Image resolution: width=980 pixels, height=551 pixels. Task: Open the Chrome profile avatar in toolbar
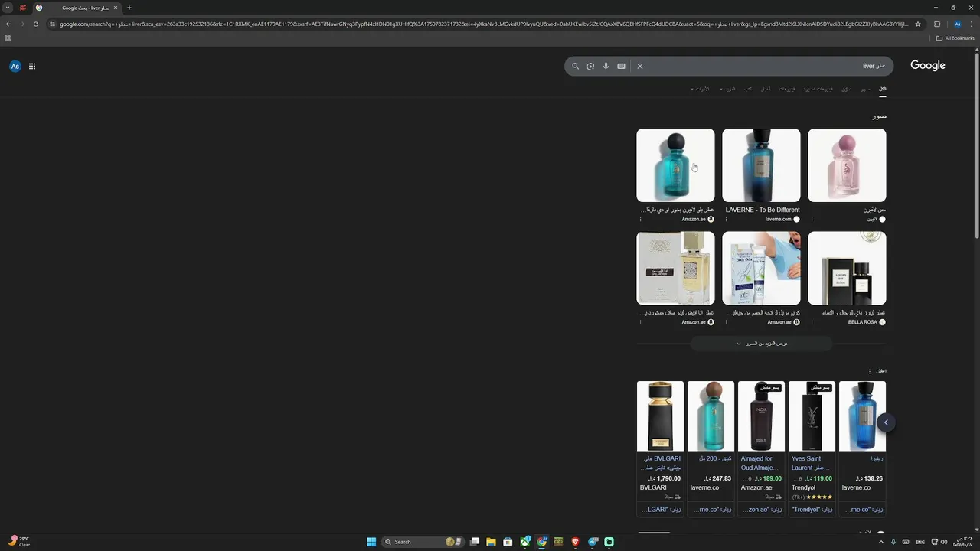[x=957, y=24]
